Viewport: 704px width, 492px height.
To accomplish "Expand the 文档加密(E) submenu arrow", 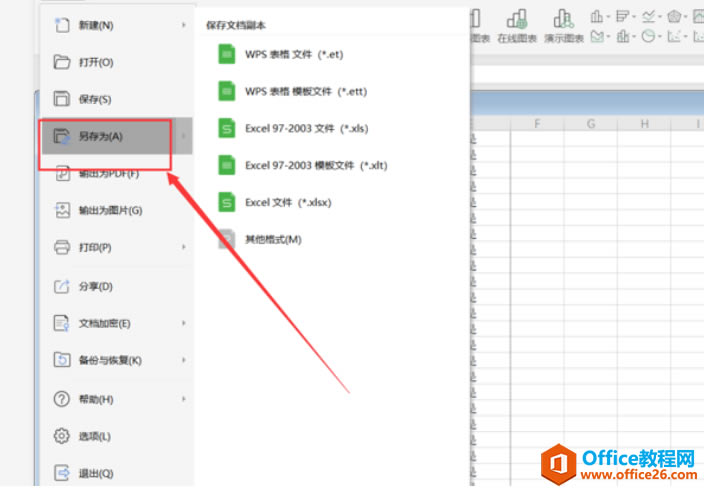I will pos(184,323).
